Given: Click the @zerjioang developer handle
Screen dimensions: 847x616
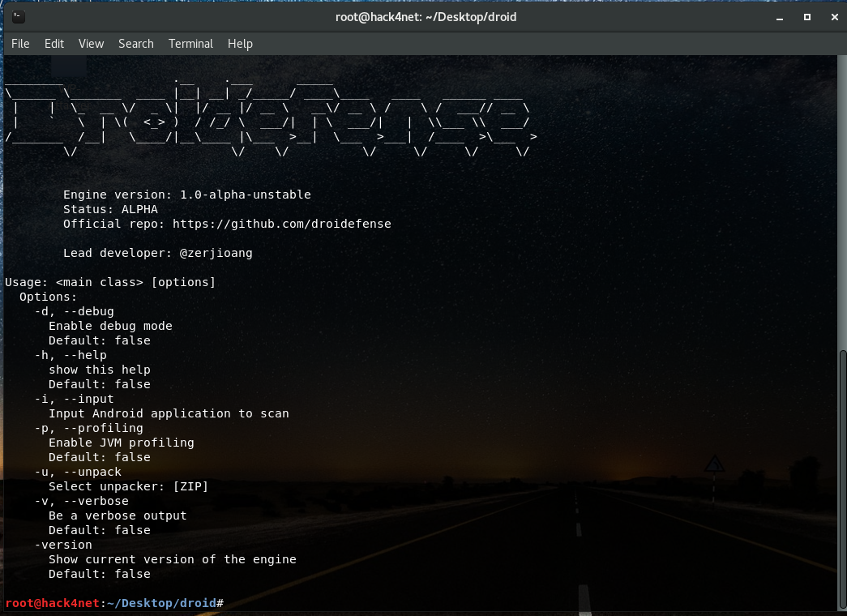Looking at the screenshot, I should pyautogui.click(x=216, y=253).
